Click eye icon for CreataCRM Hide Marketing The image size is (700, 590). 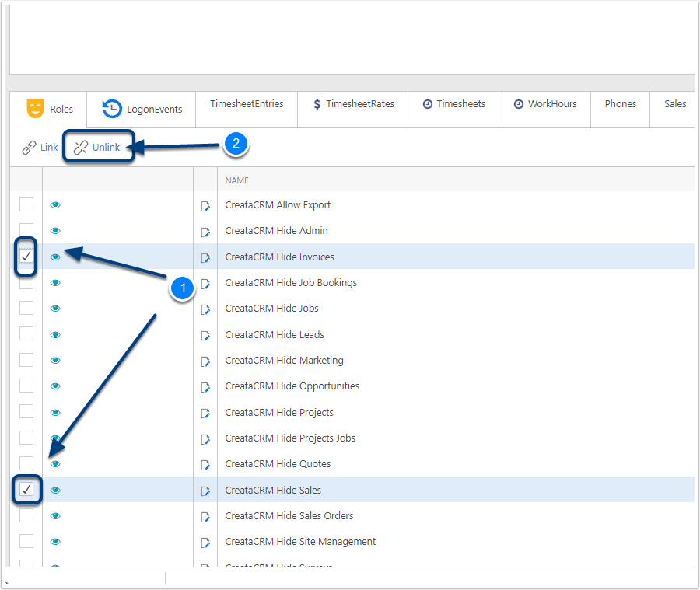point(55,361)
